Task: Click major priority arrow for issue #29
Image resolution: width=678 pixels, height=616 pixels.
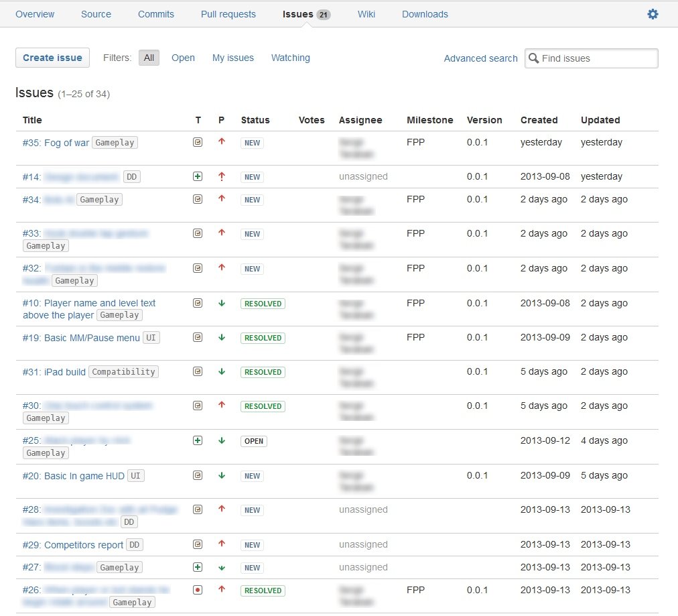Action: click(222, 544)
